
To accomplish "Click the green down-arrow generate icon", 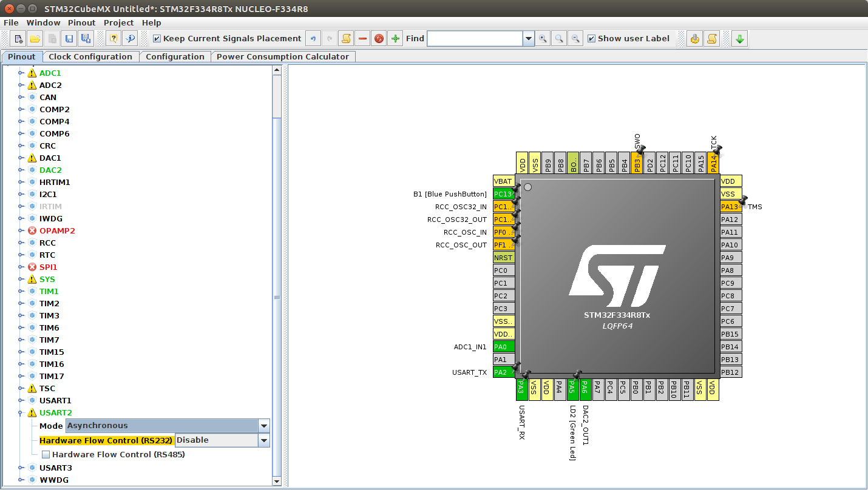I will 739,39.
